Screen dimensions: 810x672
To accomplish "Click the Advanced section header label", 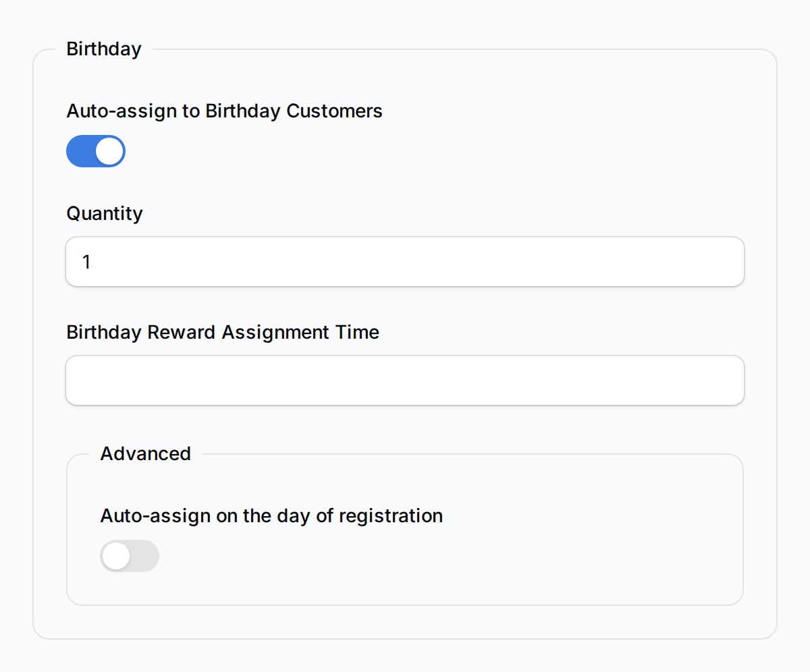I will click(145, 453).
